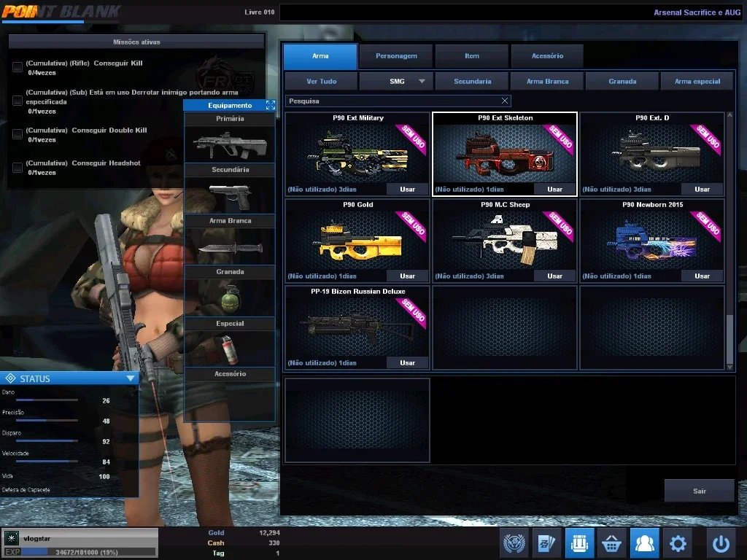Viewport: 747px width, 560px height.
Task: Select the P90 M.C Sheep weapon card
Action: [x=505, y=241]
